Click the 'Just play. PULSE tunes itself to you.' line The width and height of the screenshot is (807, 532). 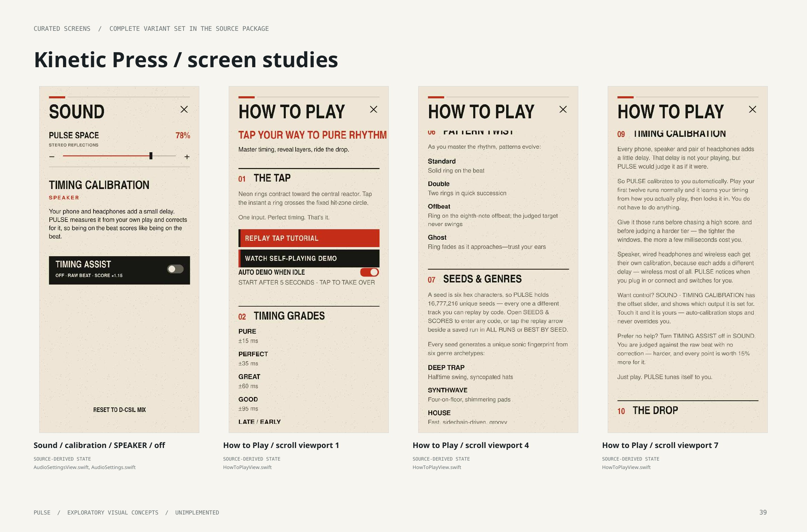(665, 377)
